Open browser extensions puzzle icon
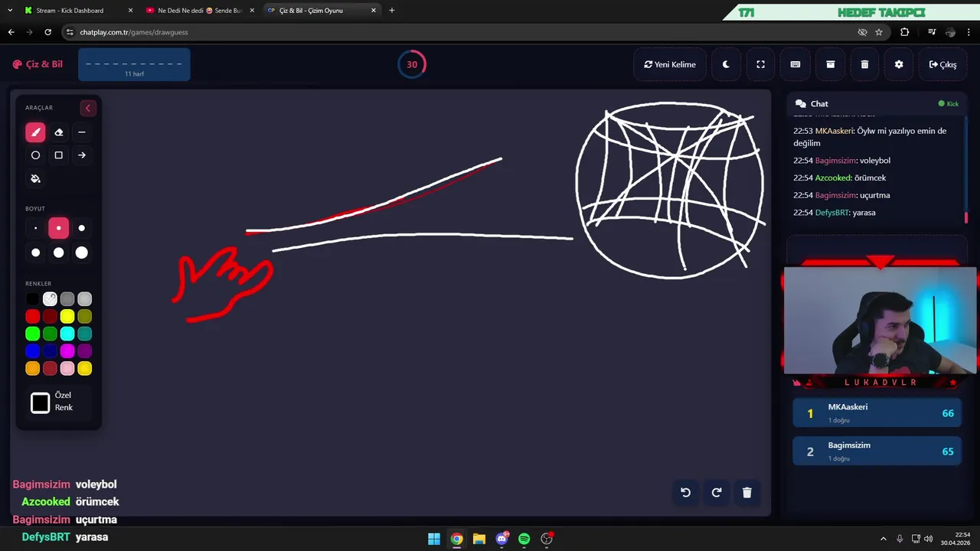The width and height of the screenshot is (980, 551). coord(905,32)
